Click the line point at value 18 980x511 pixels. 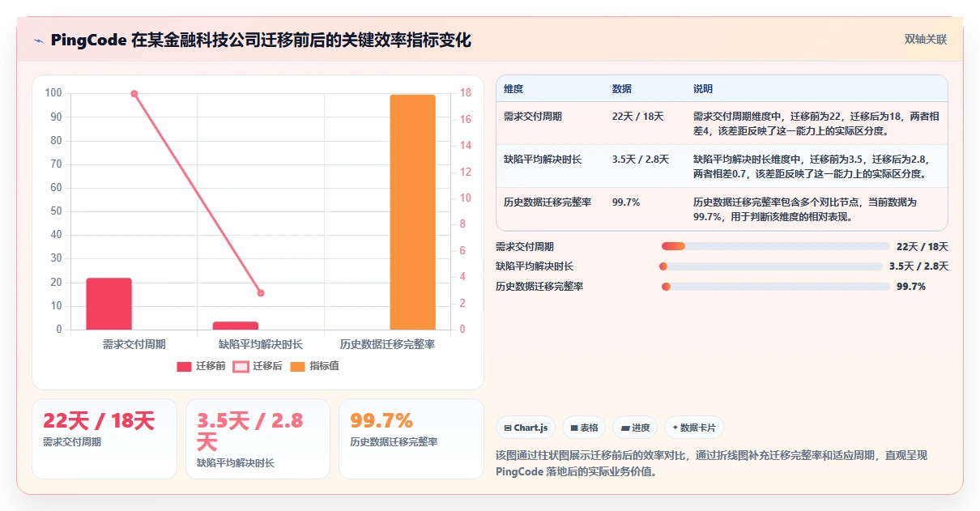tap(134, 94)
